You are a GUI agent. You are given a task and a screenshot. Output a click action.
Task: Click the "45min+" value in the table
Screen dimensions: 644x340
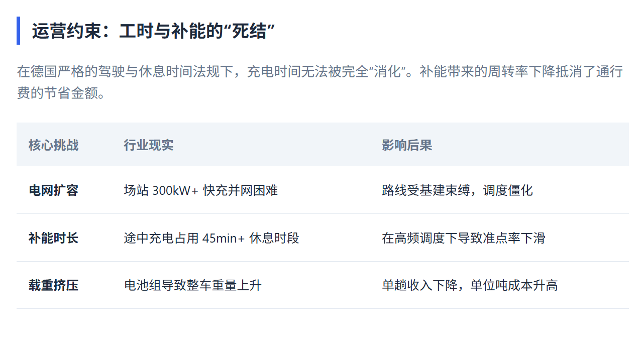tap(224, 238)
